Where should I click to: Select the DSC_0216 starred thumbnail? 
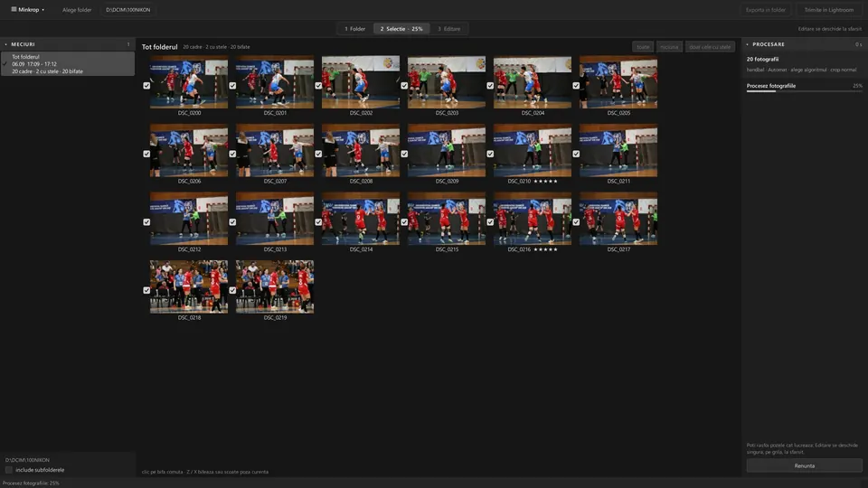[x=533, y=219]
